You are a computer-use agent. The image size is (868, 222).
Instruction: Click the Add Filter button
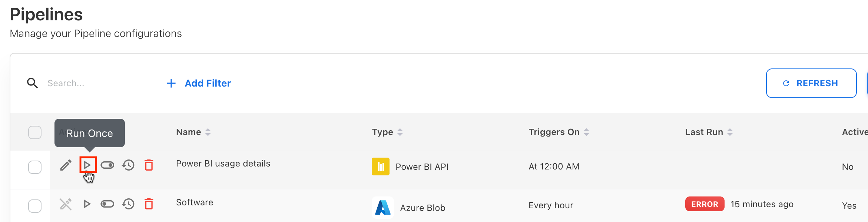(x=199, y=83)
